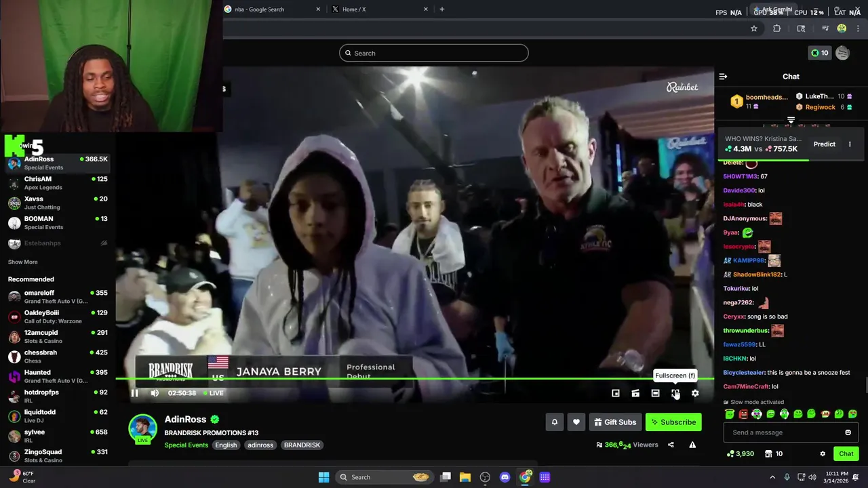
Task: Toggle theater mode icon
Action: click(655, 393)
